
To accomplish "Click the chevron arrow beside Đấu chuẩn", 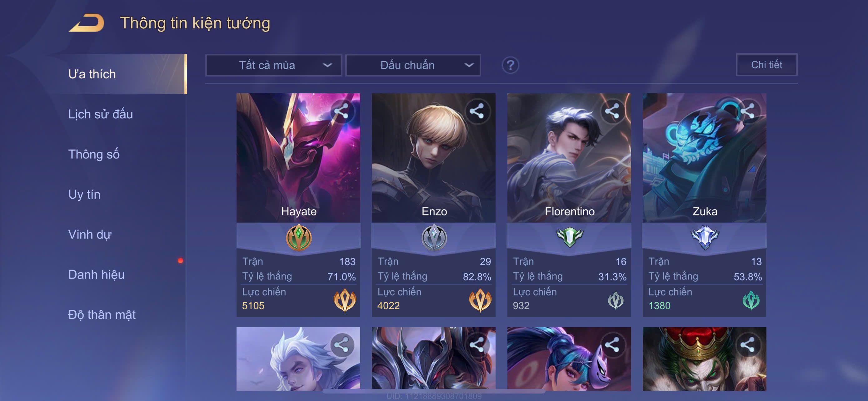I will point(469,65).
